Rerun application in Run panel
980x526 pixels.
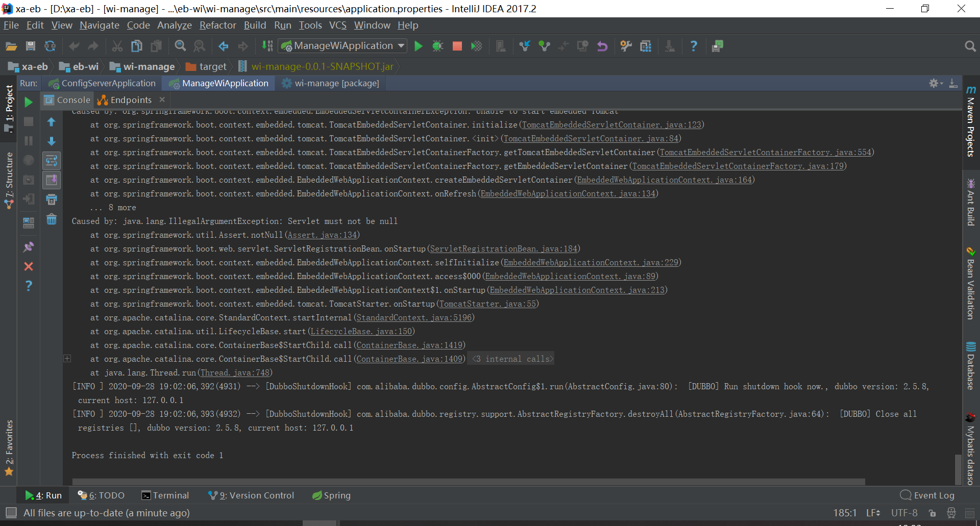coord(29,102)
